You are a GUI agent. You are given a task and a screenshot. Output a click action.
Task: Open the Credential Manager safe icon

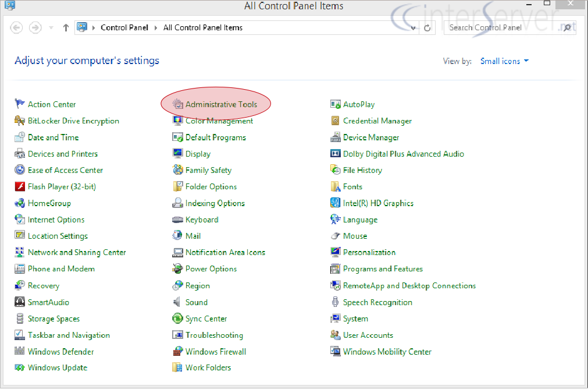coord(335,120)
